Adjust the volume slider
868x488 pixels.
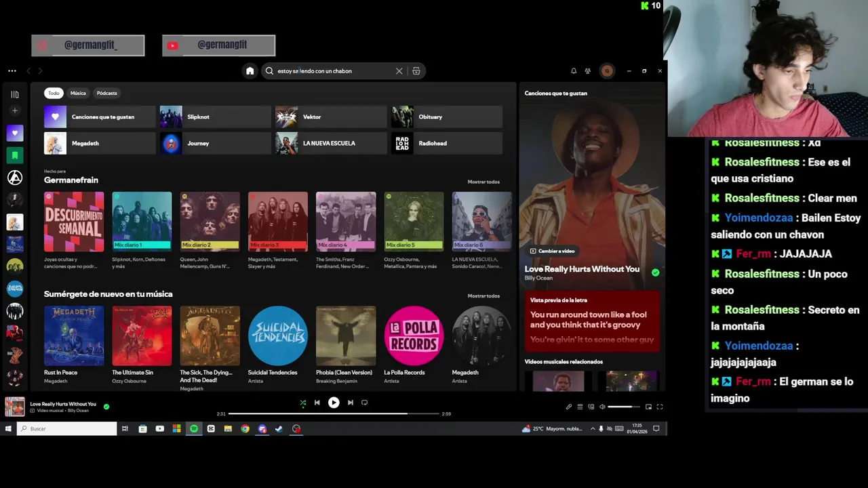coord(624,407)
